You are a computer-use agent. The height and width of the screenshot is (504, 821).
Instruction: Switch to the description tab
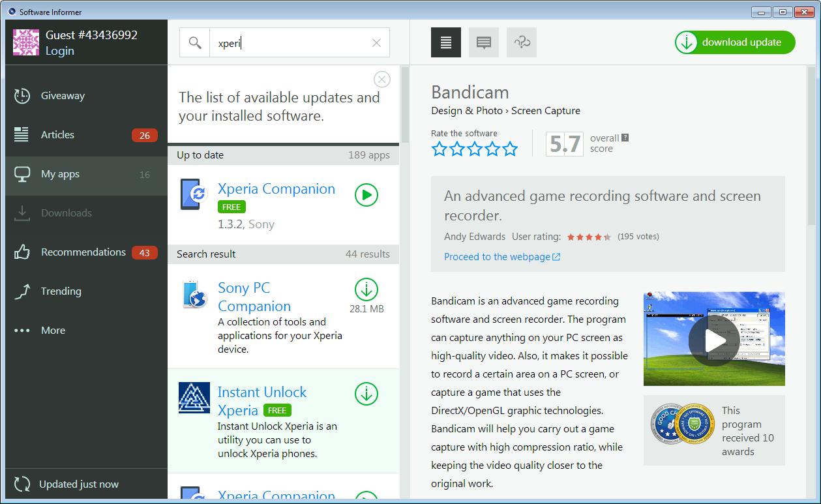point(445,42)
